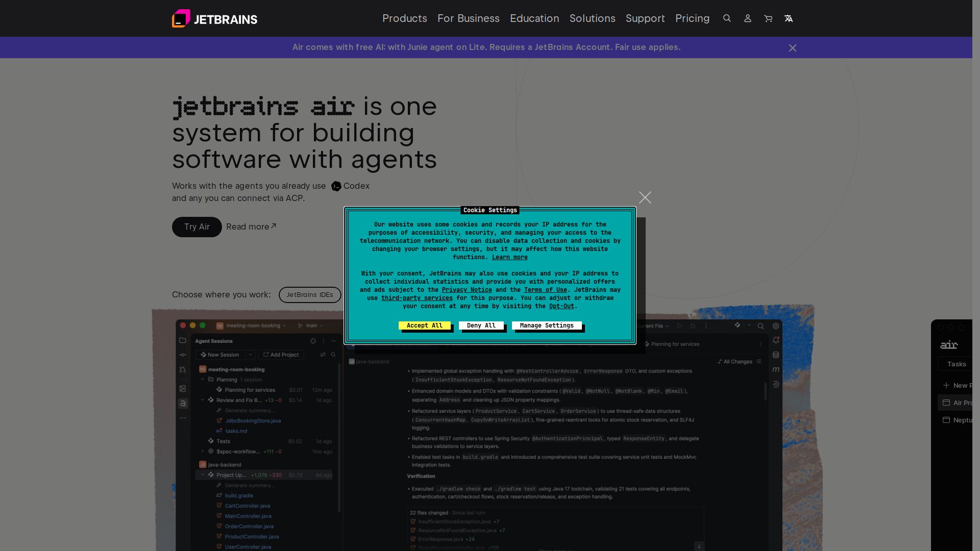Click Add Project in Agent Sessions

[281, 355]
